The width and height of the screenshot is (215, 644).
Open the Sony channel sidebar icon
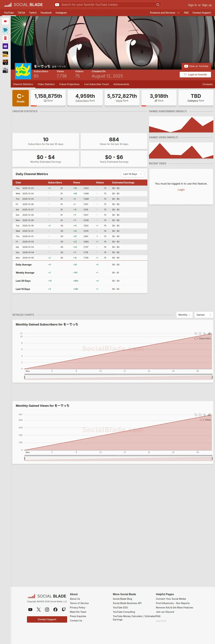(x=5, y=54)
